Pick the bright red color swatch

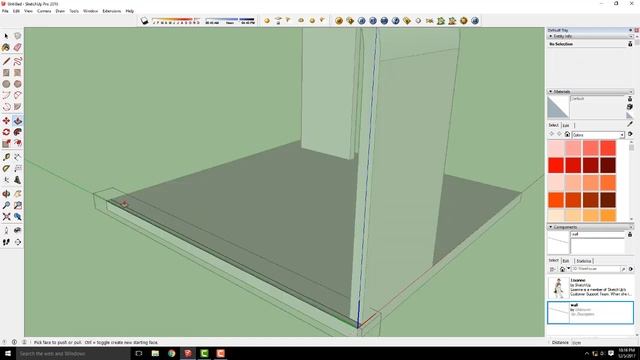(556, 165)
